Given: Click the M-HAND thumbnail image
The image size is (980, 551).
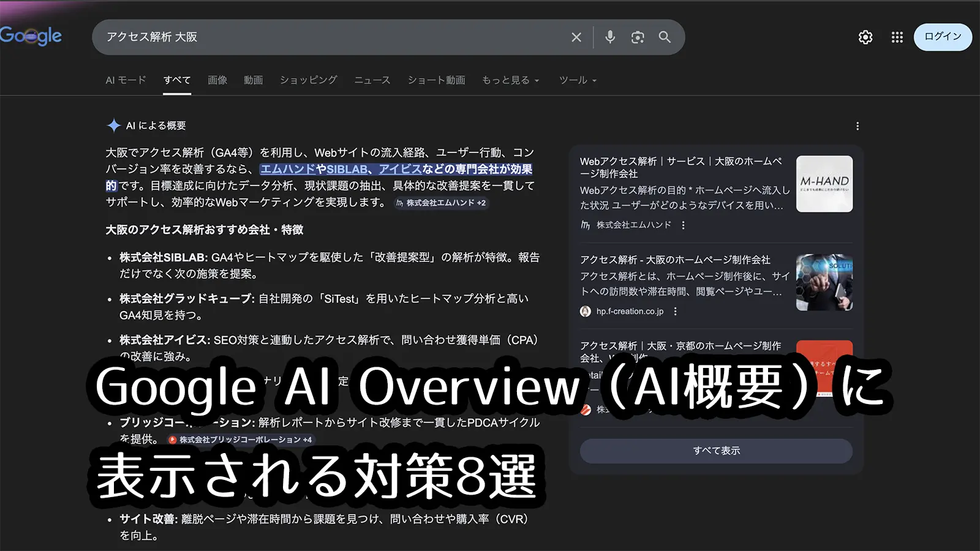Looking at the screenshot, I should coord(824,184).
